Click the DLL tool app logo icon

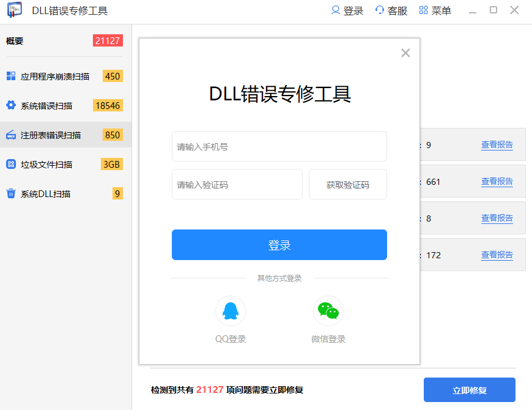[15, 10]
